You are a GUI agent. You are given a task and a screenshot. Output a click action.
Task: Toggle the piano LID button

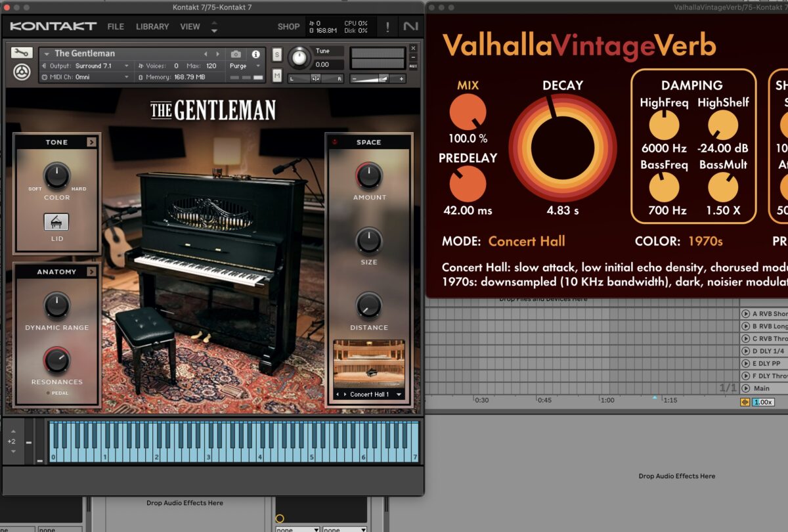(x=56, y=223)
